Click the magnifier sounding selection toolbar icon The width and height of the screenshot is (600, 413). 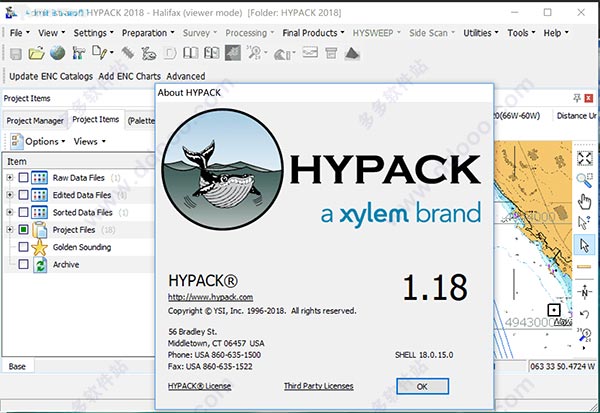[x=254, y=53]
